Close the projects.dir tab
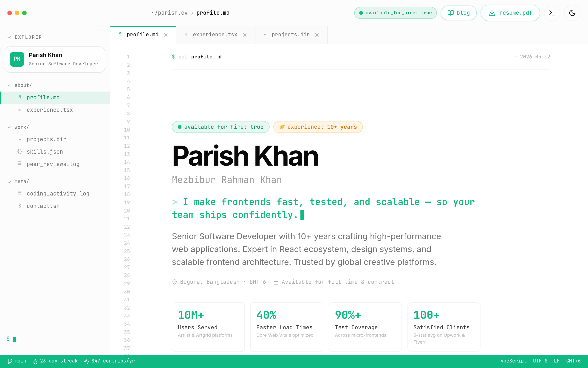Screen dimensions: 588x368 317,35
